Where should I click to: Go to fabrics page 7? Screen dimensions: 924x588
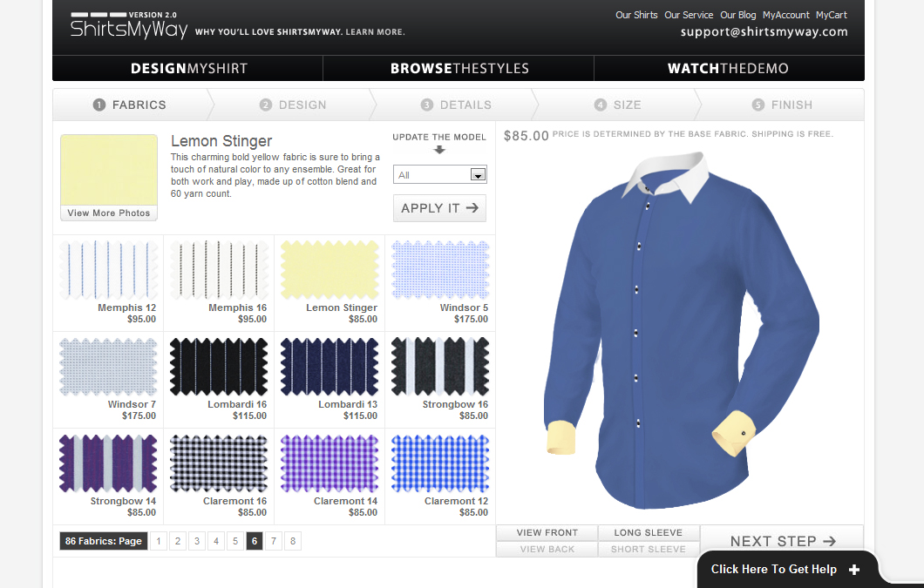click(x=274, y=541)
